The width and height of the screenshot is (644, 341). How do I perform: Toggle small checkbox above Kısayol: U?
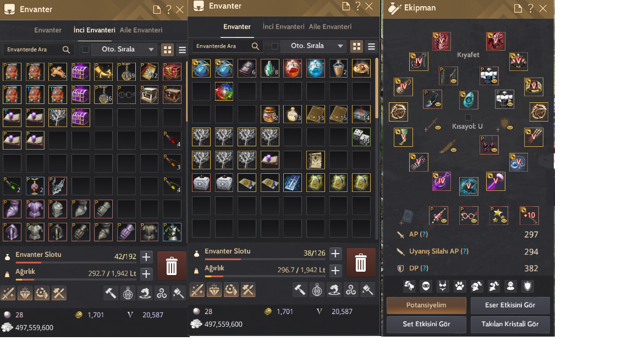click(468, 118)
